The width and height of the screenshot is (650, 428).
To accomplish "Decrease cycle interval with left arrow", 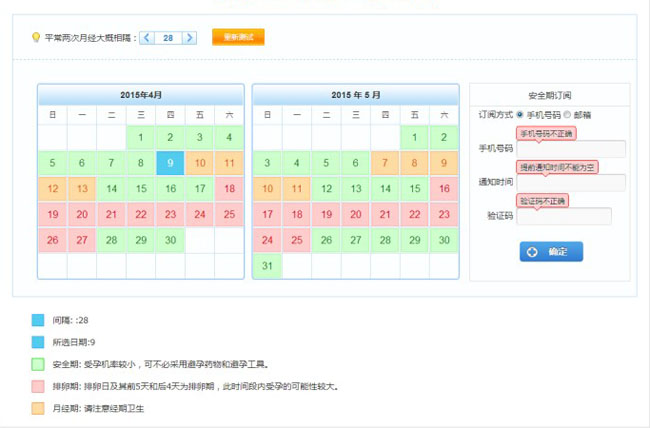I will 147,38.
